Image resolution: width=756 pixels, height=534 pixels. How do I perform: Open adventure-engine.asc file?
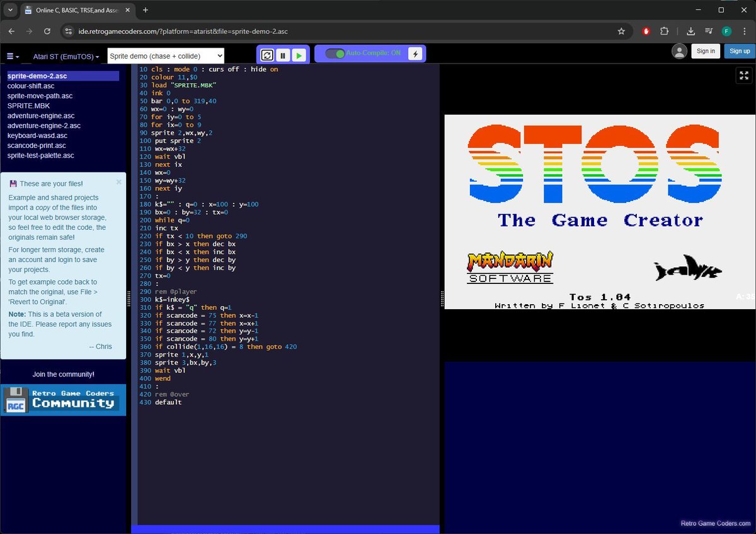[41, 116]
